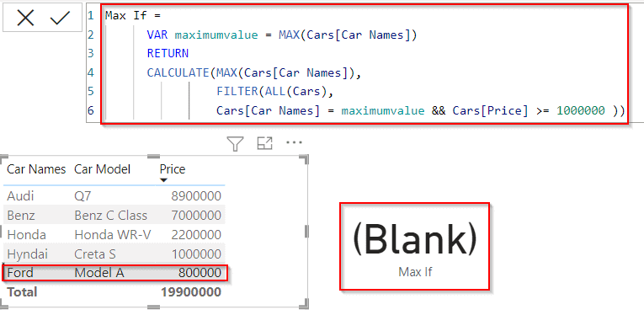Enter focus mode for the table visual
Image resolution: width=644 pixels, height=315 pixels.
pos(265,143)
